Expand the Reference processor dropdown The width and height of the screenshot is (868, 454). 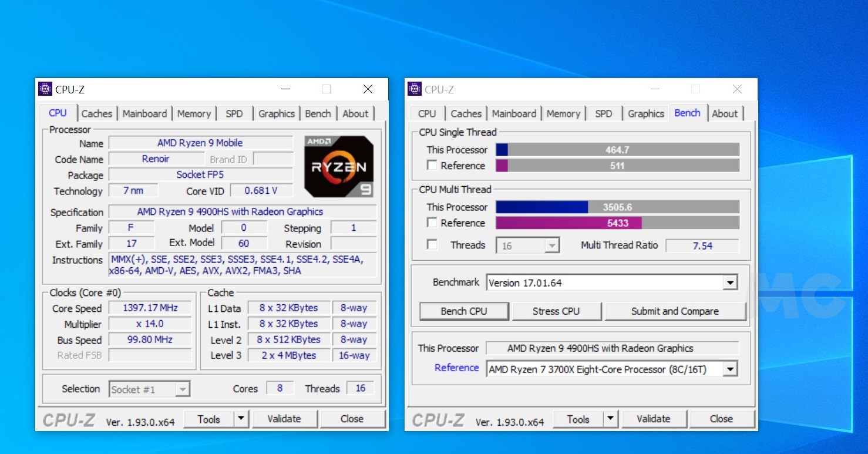pos(730,369)
